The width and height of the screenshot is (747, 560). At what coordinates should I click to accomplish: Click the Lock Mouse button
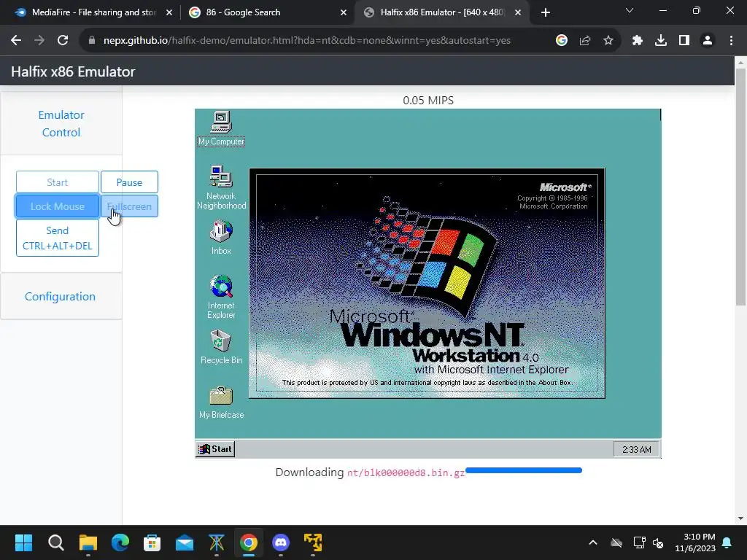coord(57,206)
